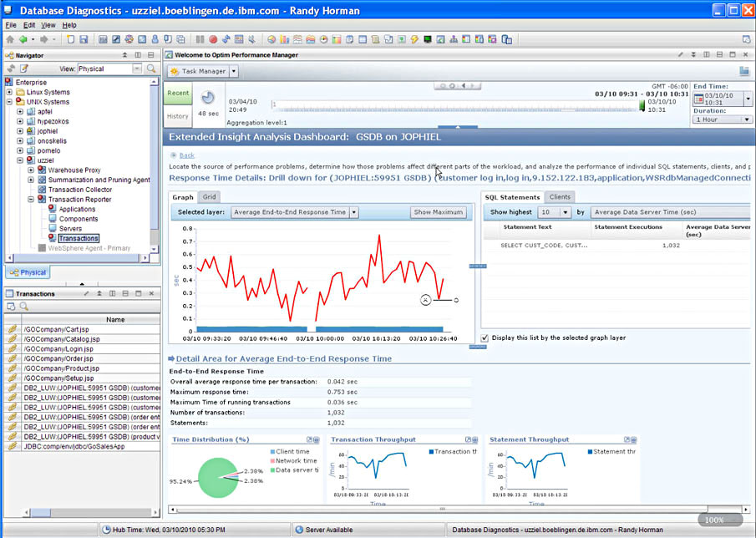This screenshot has height=538, width=756.
Task: Select /GOCompany/Cart.jsp in Transactions list
Action: pos(55,329)
